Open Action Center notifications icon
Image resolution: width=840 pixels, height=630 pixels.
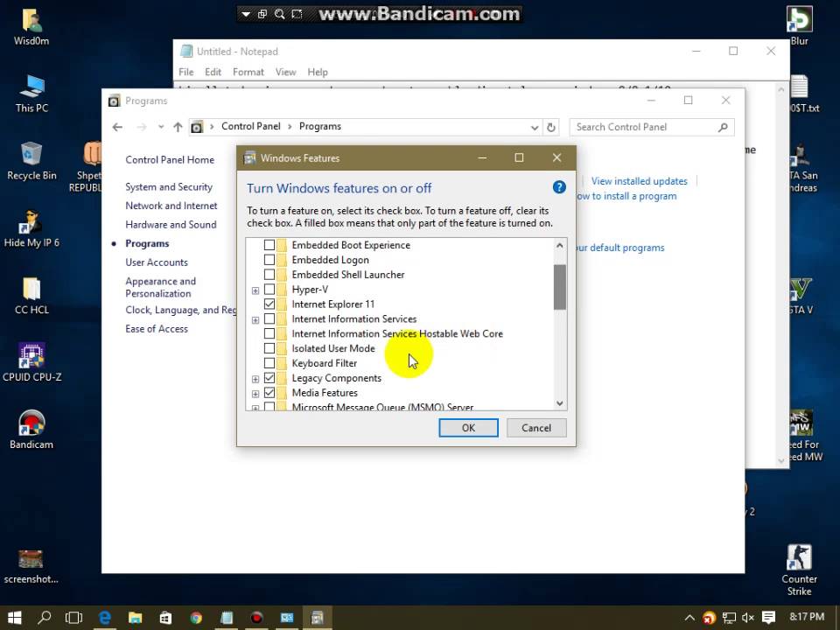(x=768, y=618)
